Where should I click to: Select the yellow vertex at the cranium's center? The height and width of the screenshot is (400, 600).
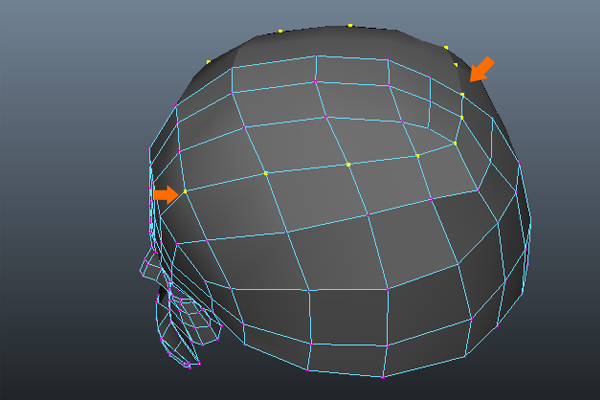tap(348, 165)
